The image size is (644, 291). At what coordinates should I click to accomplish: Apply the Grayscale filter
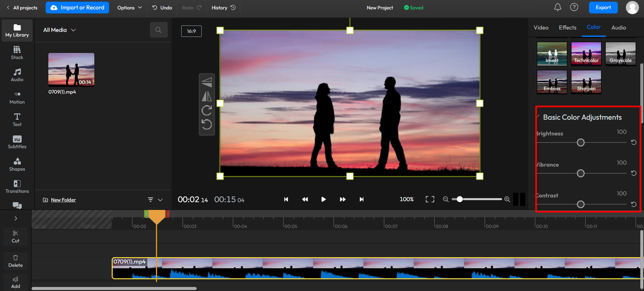[x=620, y=53]
